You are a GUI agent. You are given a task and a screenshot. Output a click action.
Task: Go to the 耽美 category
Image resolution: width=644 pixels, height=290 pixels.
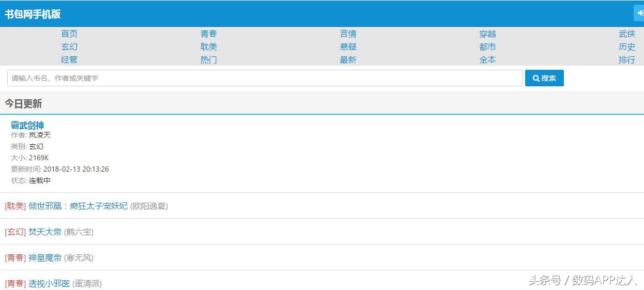pos(209,47)
